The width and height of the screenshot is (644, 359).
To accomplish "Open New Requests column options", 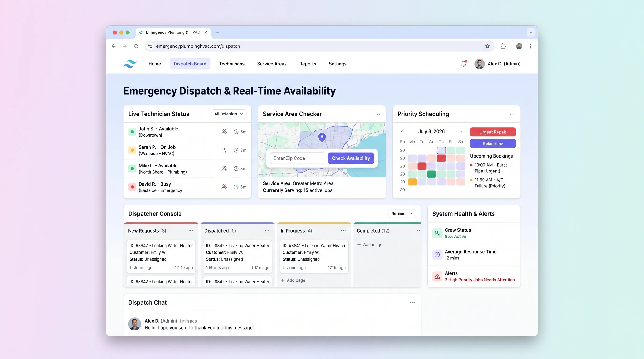I will pos(191,231).
